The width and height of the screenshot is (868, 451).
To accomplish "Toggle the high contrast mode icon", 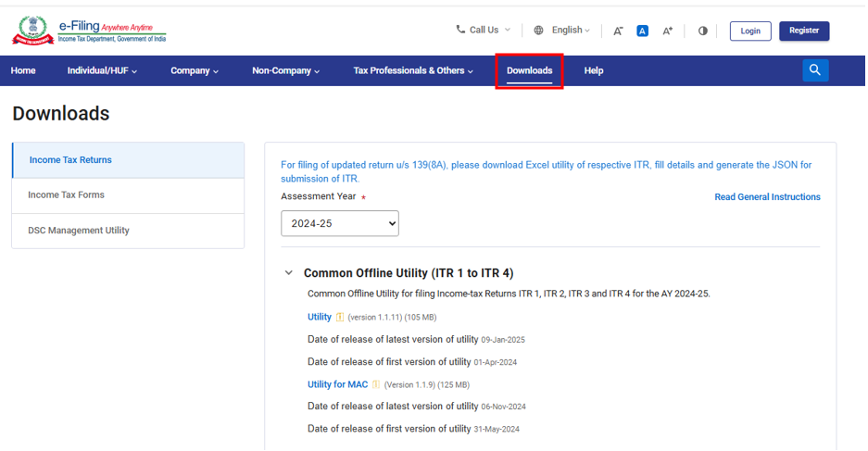I will click(x=702, y=31).
